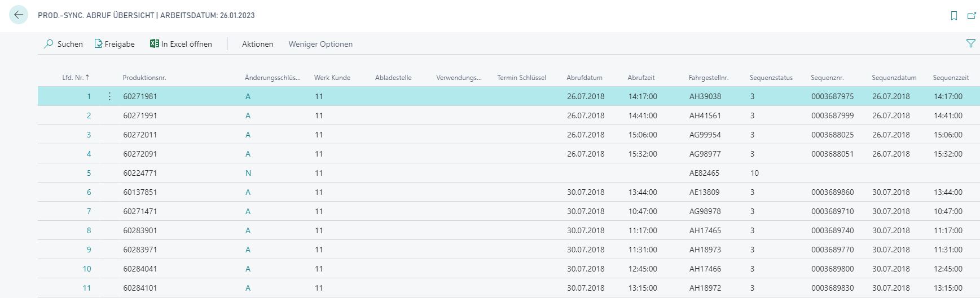Sort by Lfd. Nr. column header
This screenshot has width=980, height=298.
75,78
